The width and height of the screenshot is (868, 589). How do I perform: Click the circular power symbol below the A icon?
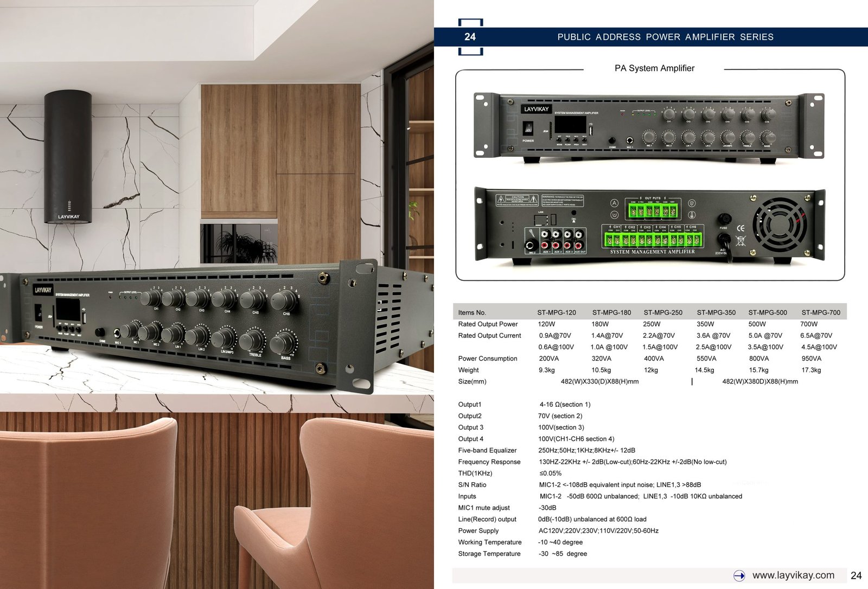614,215
